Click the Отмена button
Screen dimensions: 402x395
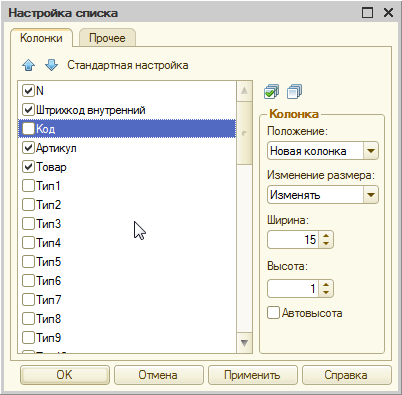click(158, 375)
